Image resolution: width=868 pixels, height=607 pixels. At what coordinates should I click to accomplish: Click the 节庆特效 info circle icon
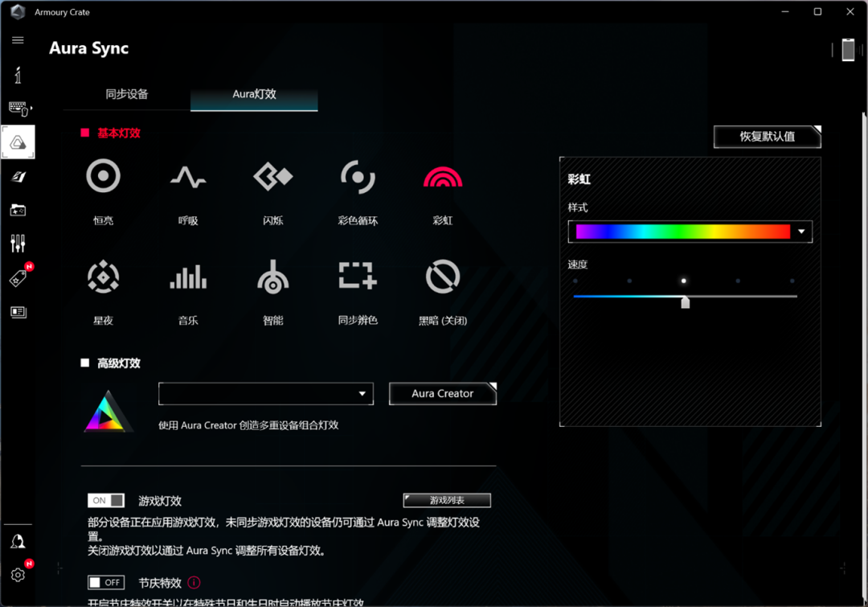click(194, 583)
